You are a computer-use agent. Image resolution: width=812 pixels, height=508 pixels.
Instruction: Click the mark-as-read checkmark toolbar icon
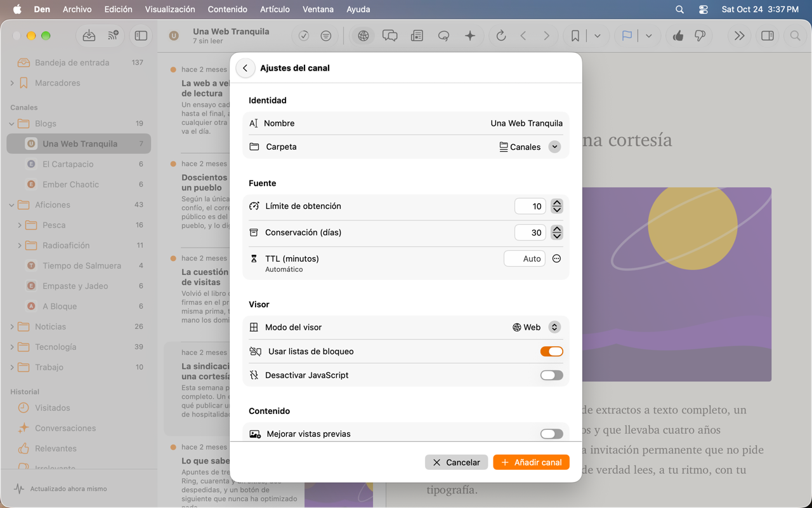304,36
